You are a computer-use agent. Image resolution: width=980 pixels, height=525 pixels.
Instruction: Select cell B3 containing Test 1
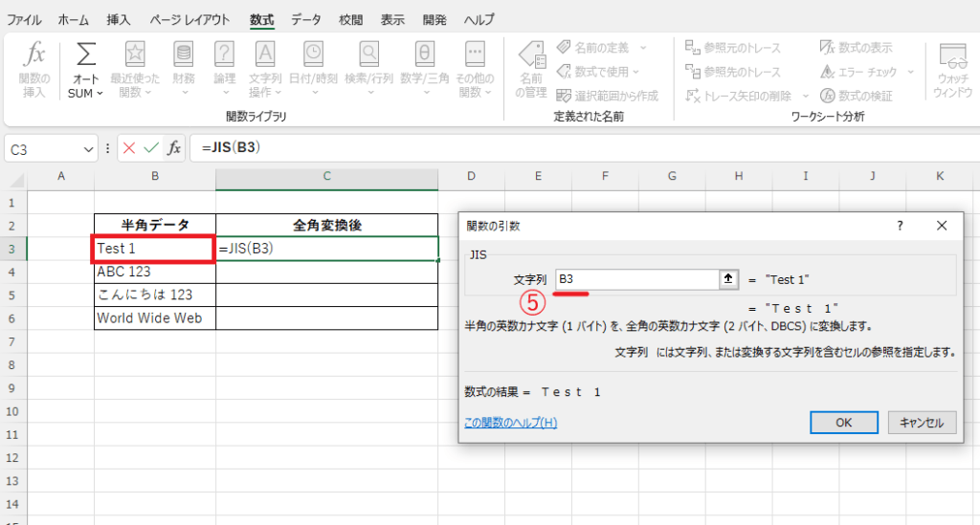(x=154, y=249)
